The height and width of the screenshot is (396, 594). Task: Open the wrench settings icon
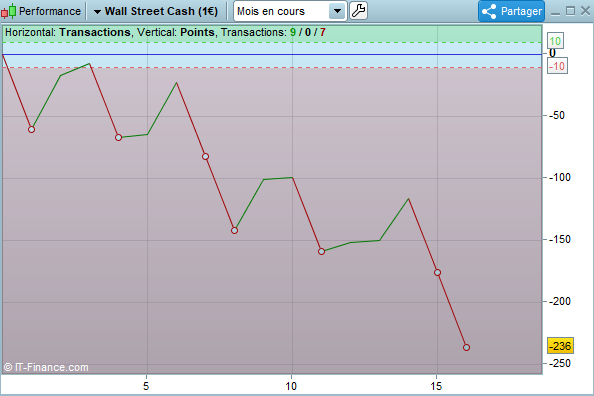click(358, 11)
